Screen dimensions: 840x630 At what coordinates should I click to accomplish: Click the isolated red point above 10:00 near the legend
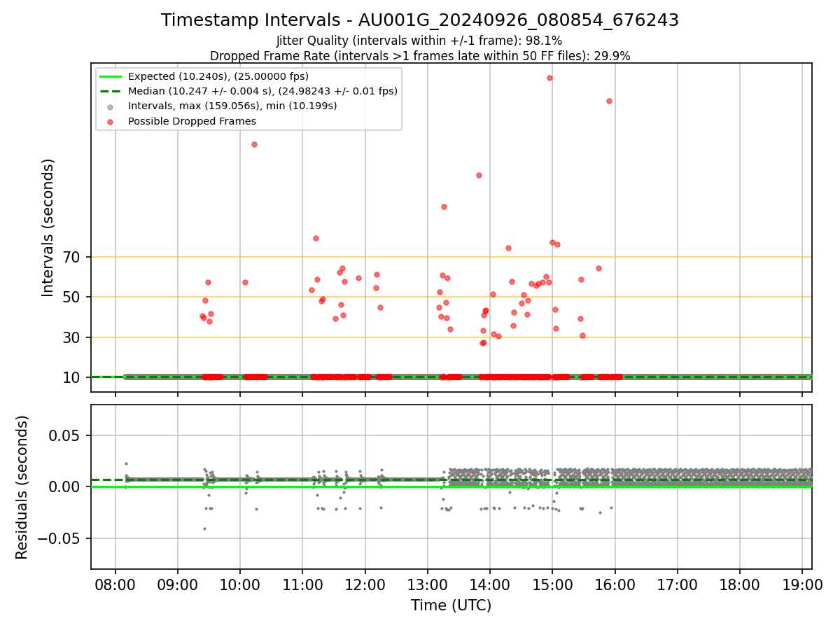point(254,144)
